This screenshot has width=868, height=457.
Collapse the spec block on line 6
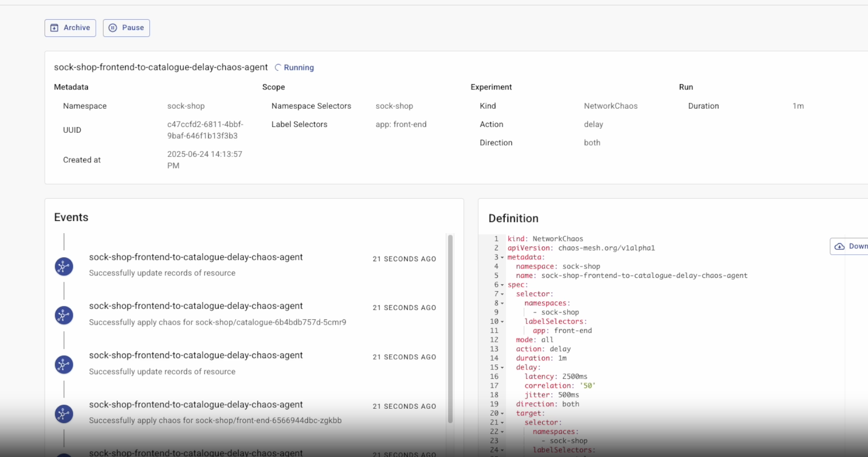[x=502, y=285]
